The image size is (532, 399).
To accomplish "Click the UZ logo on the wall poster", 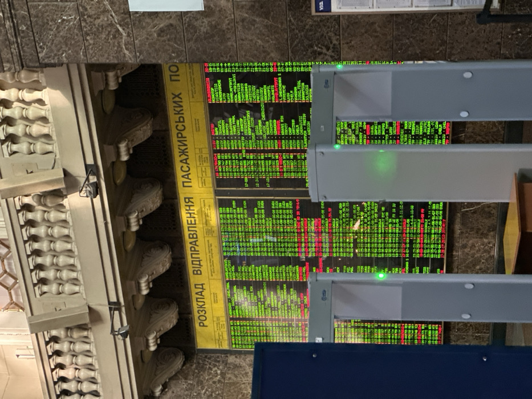I will click(x=321, y=5).
